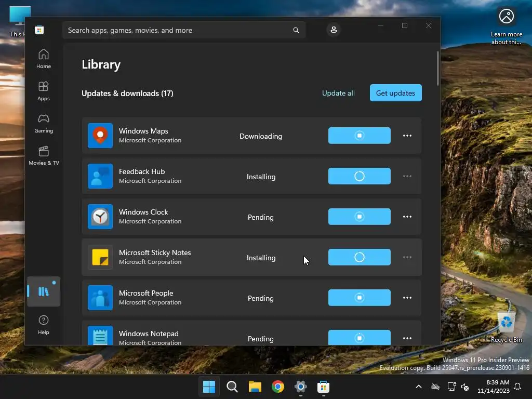Click the network tray icon

pyautogui.click(x=451, y=387)
